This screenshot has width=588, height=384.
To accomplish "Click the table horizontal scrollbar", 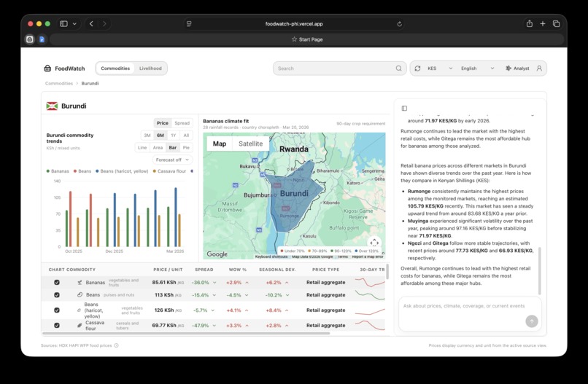I will [186, 333].
